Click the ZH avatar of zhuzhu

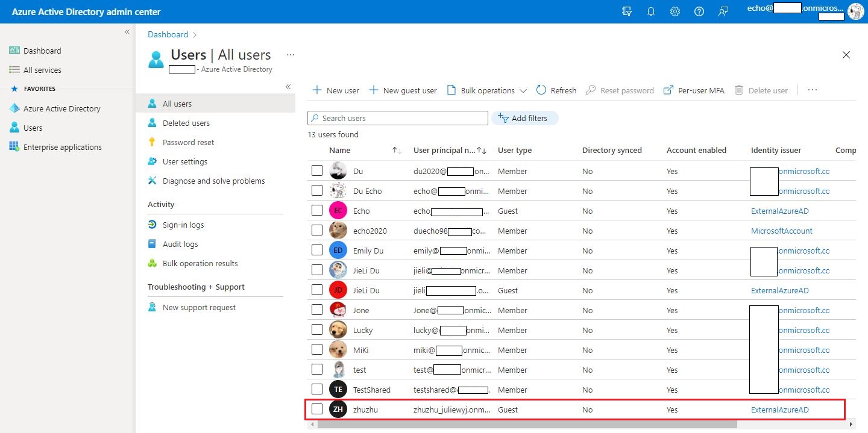tap(338, 410)
